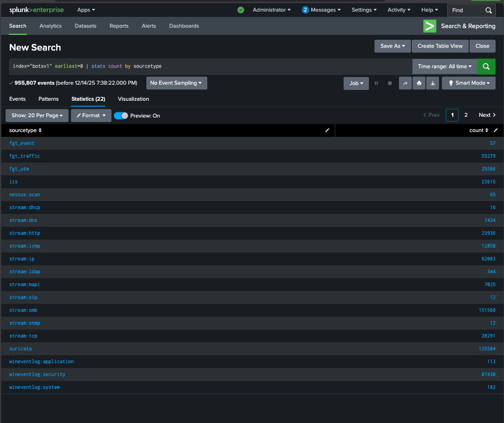Viewport: 504px width, 423px height.
Task: Click the nessus:scan sourcetype value
Action: (x=25, y=195)
